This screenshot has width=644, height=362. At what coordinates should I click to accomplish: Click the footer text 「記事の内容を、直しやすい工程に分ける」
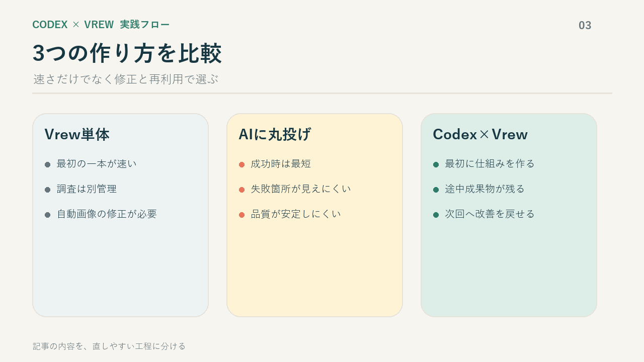click(x=109, y=346)
